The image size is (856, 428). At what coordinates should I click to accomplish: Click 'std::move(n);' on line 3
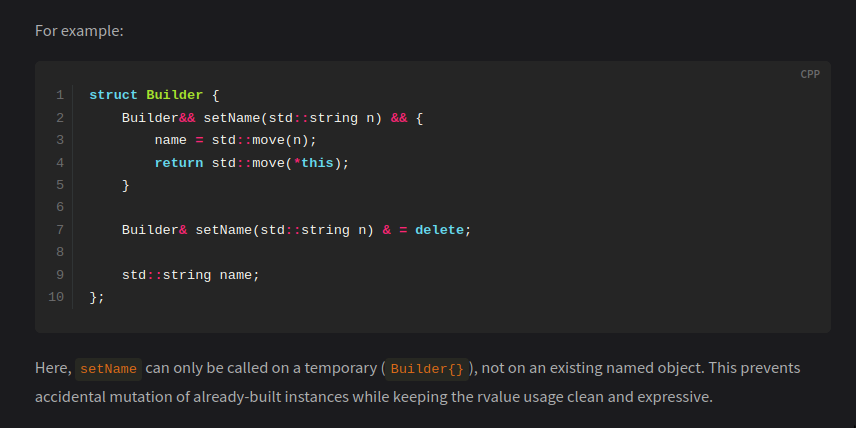point(264,140)
